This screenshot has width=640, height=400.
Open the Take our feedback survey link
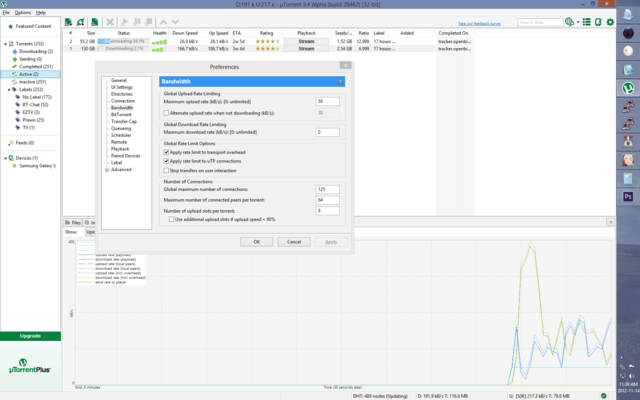[x=479, y=24]
